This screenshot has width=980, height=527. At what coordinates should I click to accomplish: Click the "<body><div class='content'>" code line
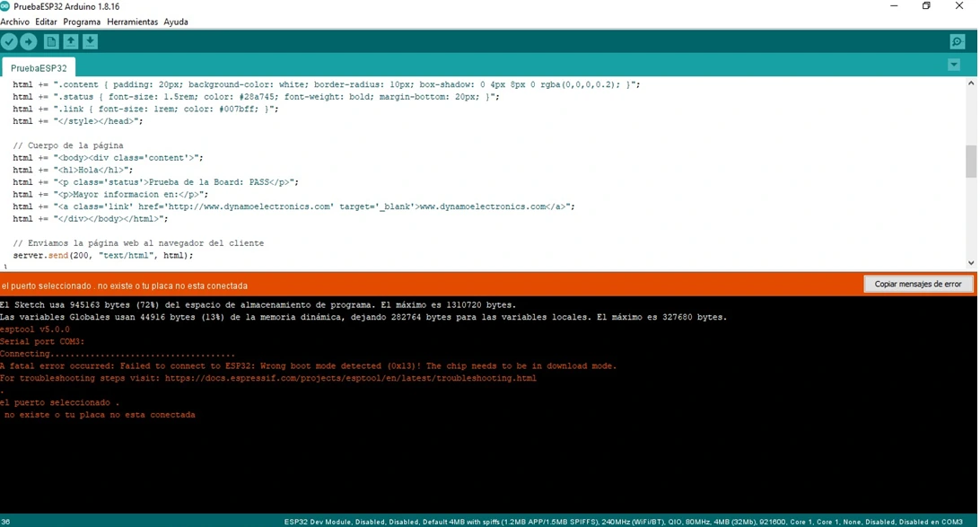pyautogui.click(x=108, y=157)
